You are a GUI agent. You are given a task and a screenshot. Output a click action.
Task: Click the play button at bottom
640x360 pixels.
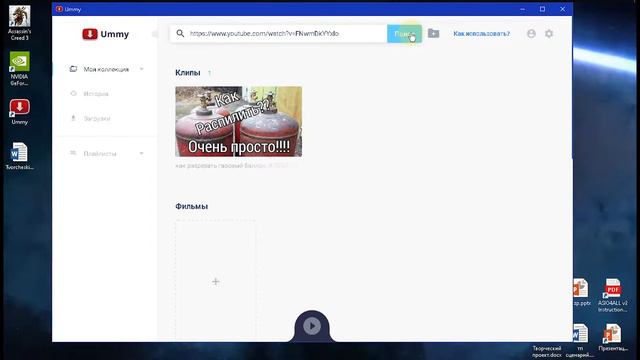click(312, 326)
